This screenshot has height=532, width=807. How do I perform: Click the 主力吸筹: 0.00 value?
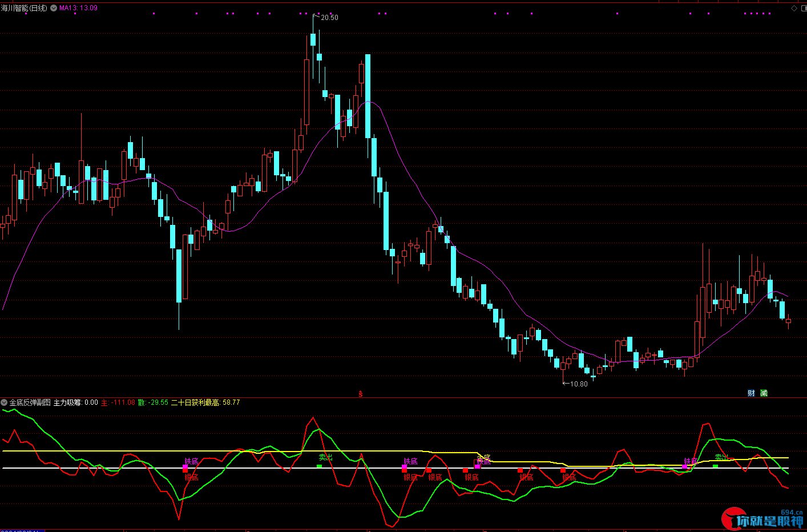[x=76, y=402]
